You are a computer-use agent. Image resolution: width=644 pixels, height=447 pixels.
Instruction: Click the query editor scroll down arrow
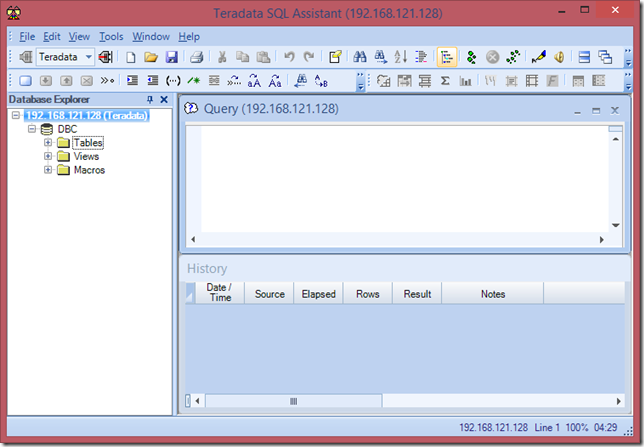point(615,225)
